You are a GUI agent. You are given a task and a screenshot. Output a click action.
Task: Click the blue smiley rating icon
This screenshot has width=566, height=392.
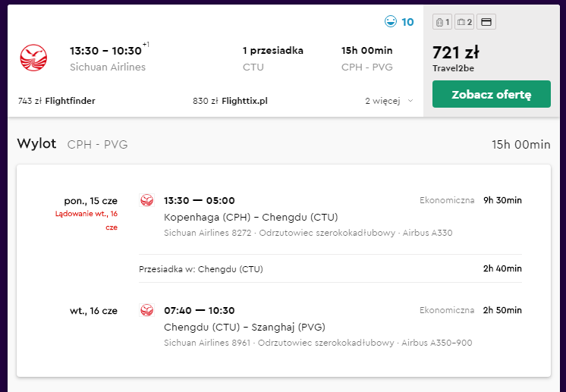[x=390, y=21]
